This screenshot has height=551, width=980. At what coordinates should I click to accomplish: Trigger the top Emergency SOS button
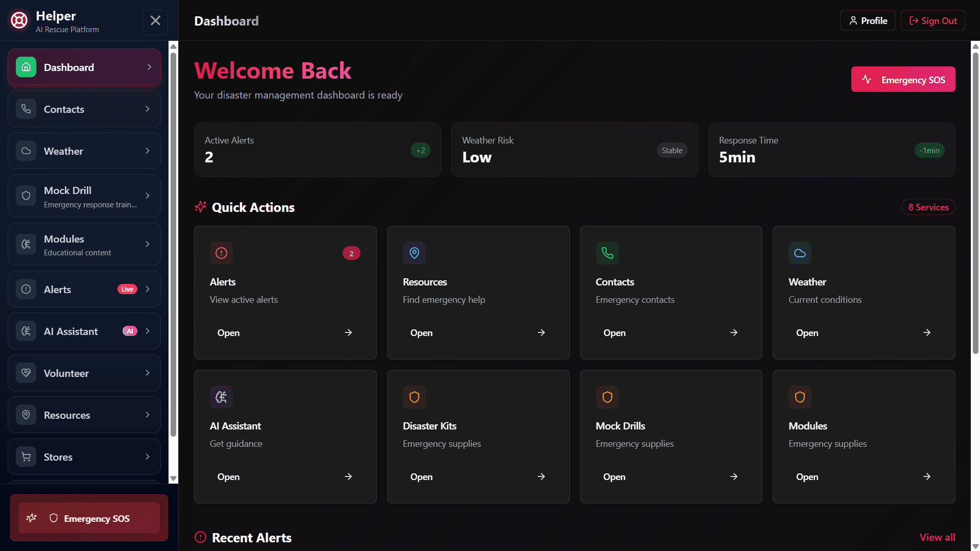click(x=903, y=79)
